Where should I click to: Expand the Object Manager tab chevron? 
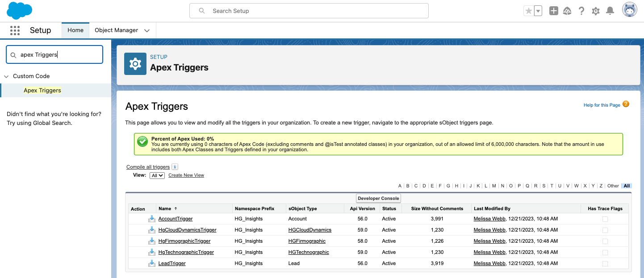(x=147, y=30)
